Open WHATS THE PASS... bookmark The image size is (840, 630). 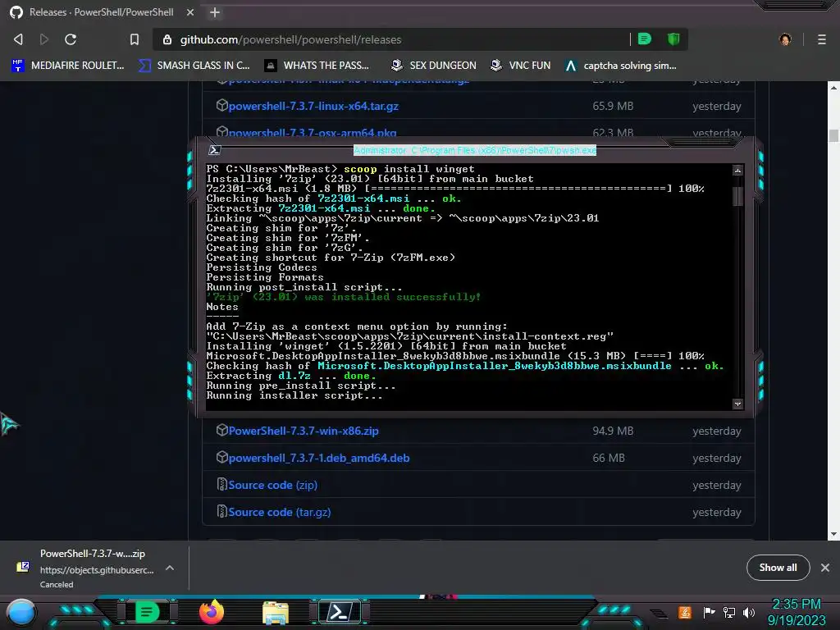[317, 66]
